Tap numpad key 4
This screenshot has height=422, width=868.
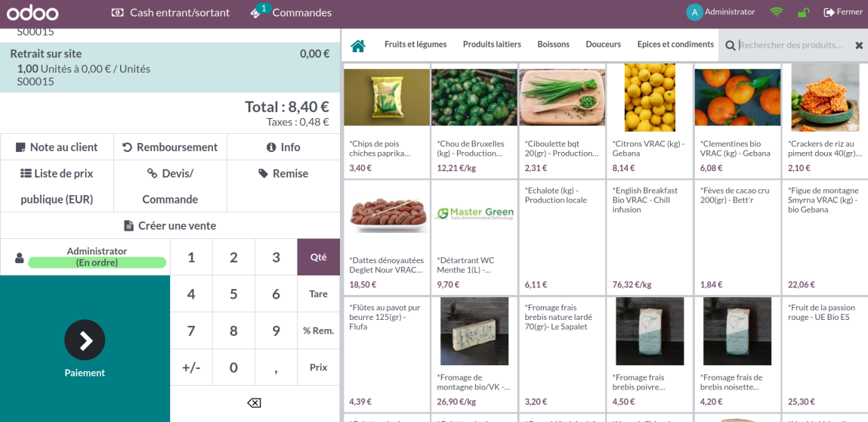[192, 294]
